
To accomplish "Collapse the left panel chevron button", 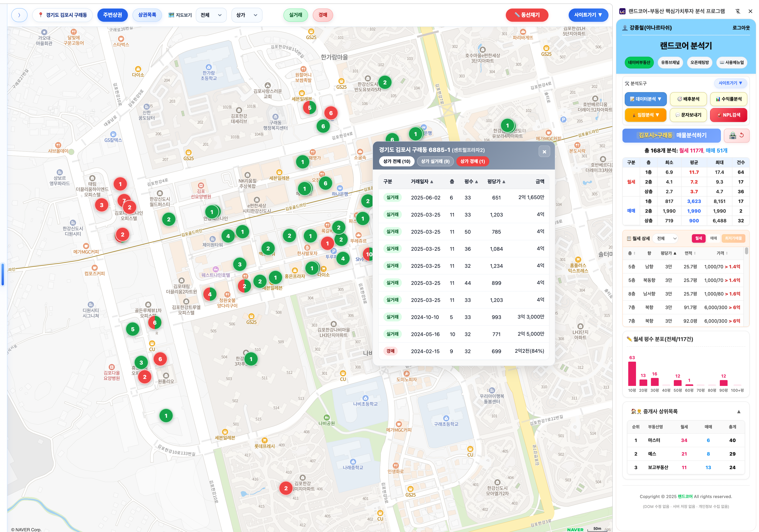I will tap(19, 15).
